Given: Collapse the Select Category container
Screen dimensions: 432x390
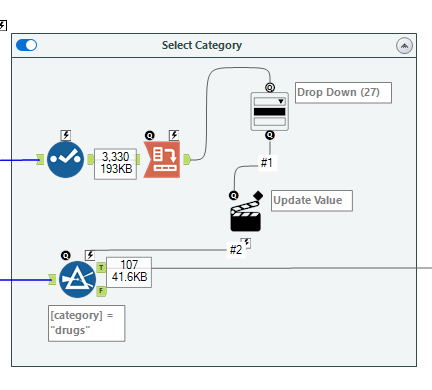Looking at the screenshot, I should click(x=404, y=46).
